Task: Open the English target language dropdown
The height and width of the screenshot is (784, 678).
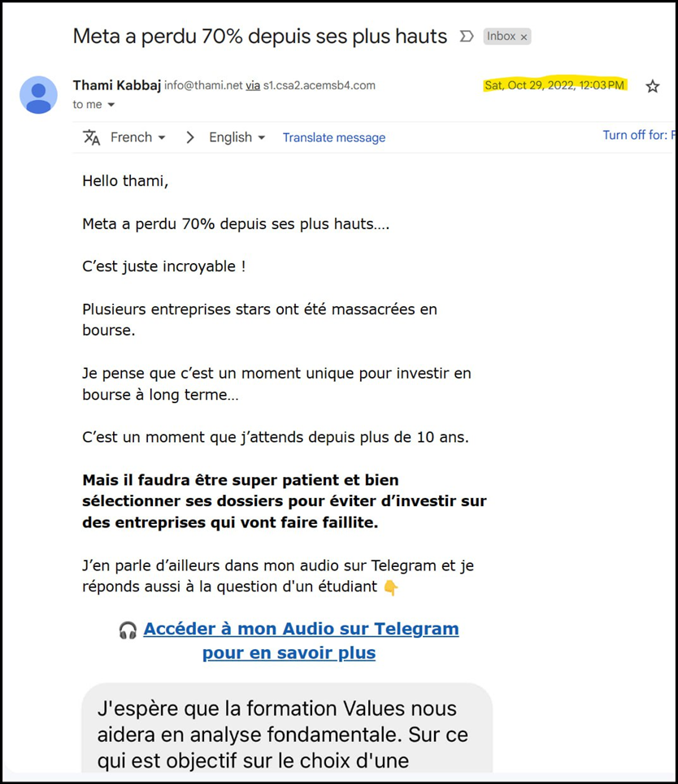Action: (237, 137)
